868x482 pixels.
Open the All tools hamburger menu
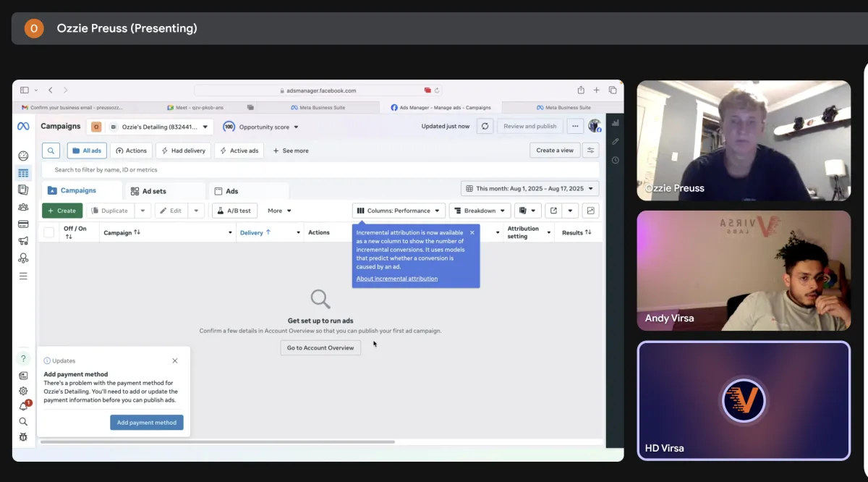[23, 276]
